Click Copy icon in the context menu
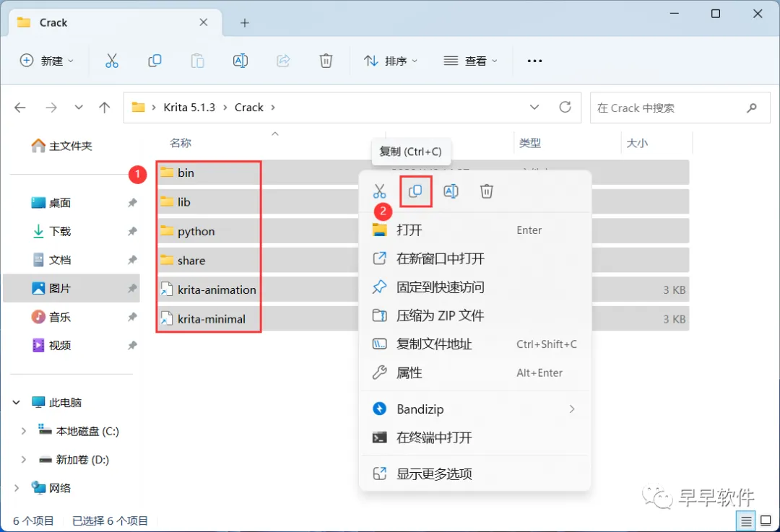 coord(415,191)
